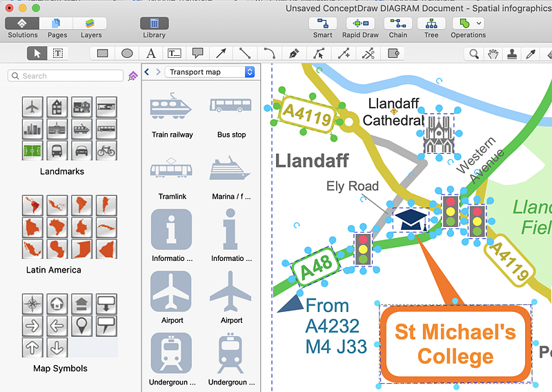Select the Callout speech bubble tool
Viewport: 552px width, 392px height.
pyautogui.click(x=198, y=54)
